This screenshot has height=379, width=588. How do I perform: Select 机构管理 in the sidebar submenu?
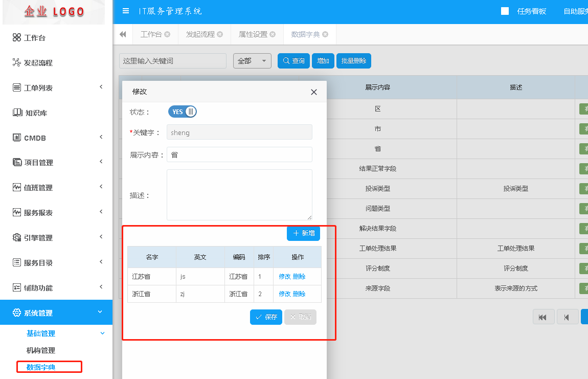[x=41, y=350]
